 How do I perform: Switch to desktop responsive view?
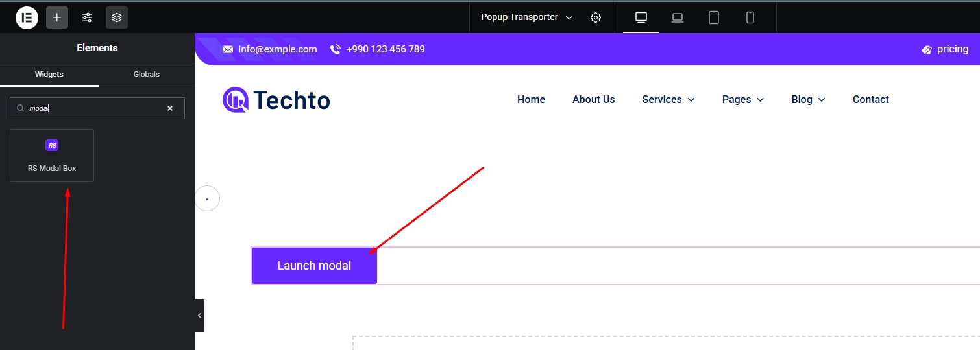click(641, 17)
